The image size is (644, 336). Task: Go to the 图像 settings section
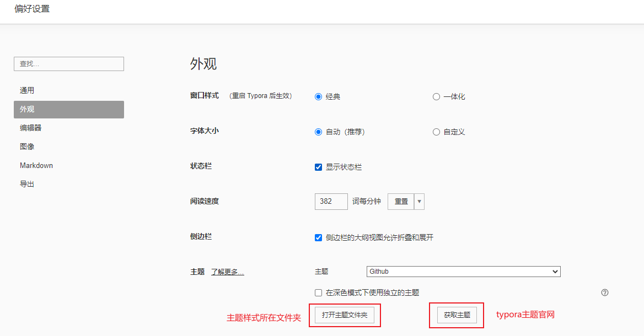click(x=27, y=147)
